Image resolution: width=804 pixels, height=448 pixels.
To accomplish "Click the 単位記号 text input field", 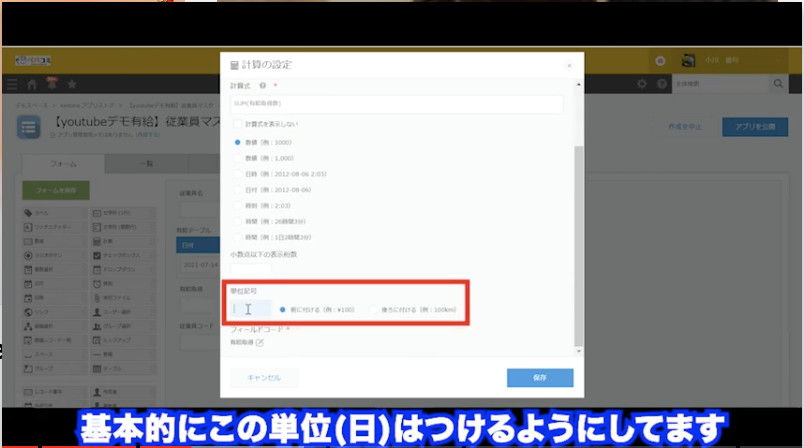I will [x=251, y=309].
